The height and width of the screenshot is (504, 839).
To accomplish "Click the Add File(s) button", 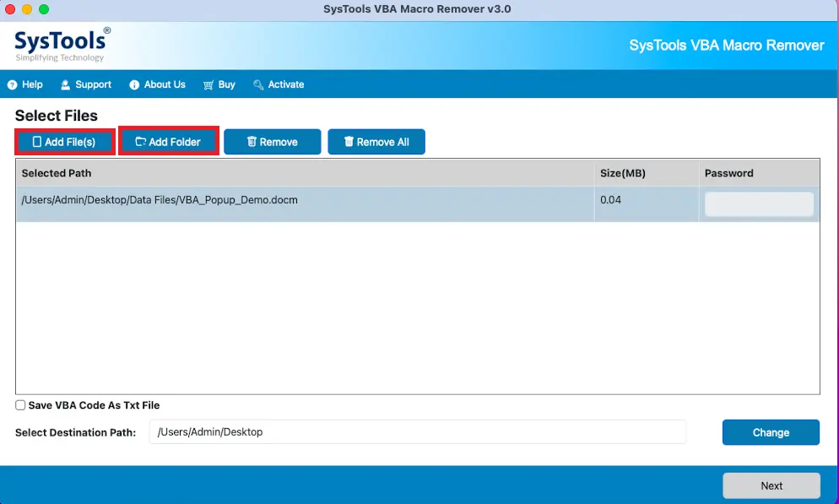I will 65,142.
